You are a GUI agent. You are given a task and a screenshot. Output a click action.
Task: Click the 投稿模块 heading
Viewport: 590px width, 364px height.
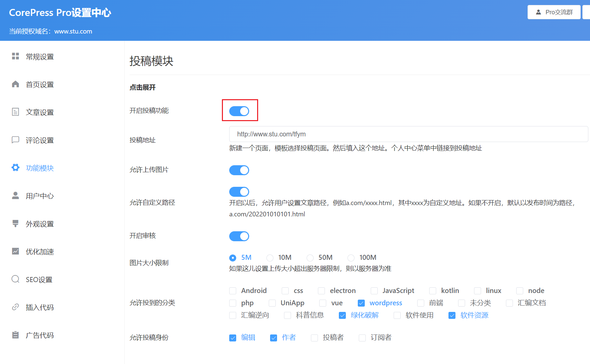tap(151, 61)
